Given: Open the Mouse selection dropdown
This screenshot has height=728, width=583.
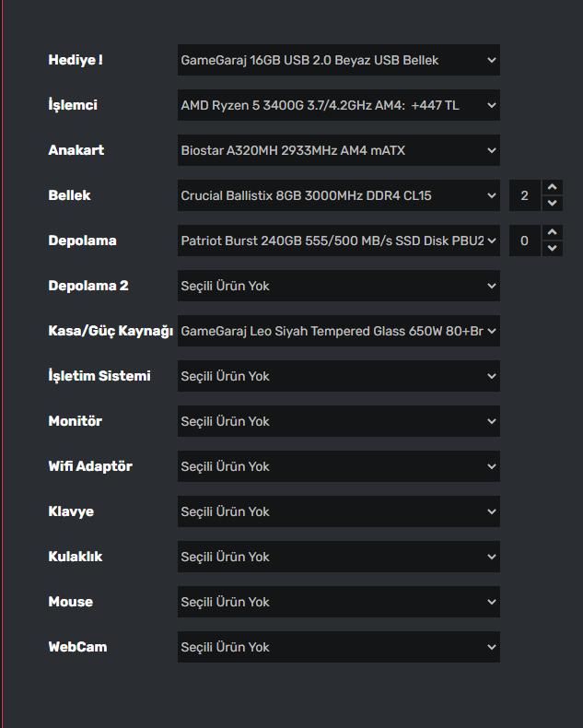Looking at the screenshot, I should click(x=338, y=602).
